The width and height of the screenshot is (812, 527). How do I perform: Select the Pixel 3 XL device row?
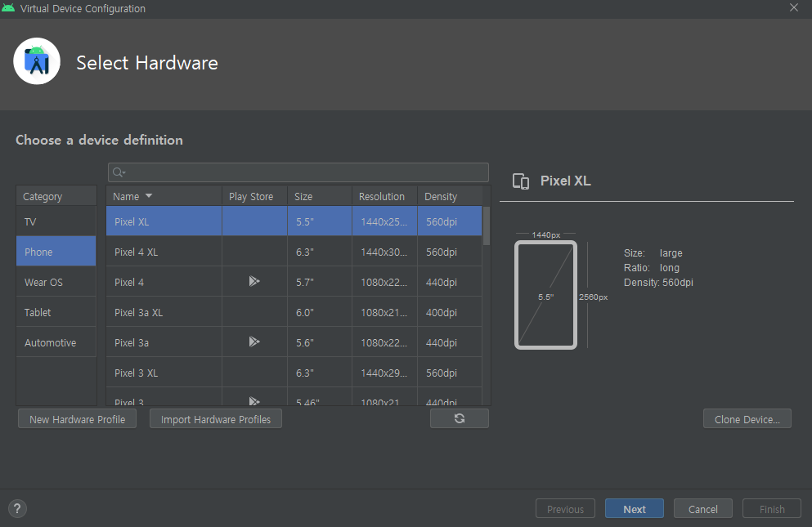click(x=294, y=373)
